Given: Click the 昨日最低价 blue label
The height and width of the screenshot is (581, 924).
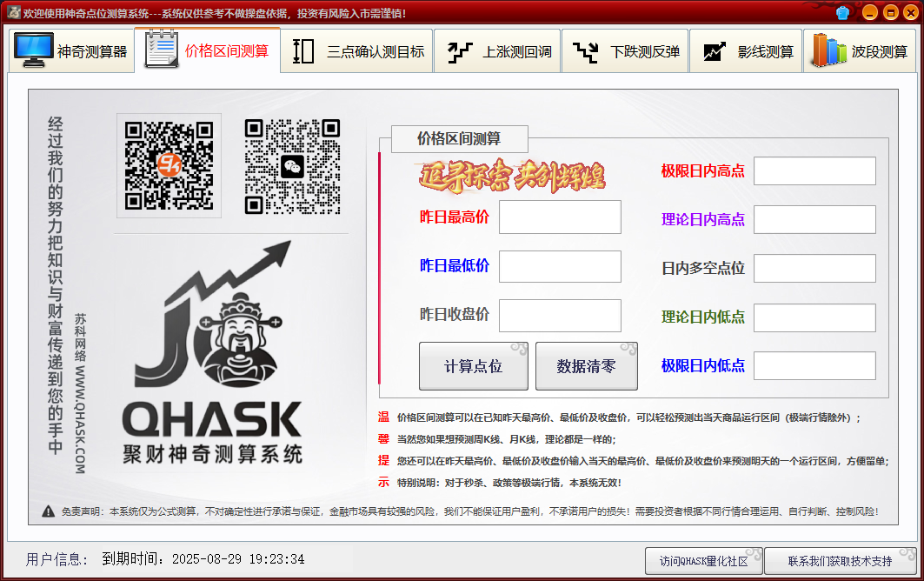Looking at the screenshot, I should click(455, 266).
